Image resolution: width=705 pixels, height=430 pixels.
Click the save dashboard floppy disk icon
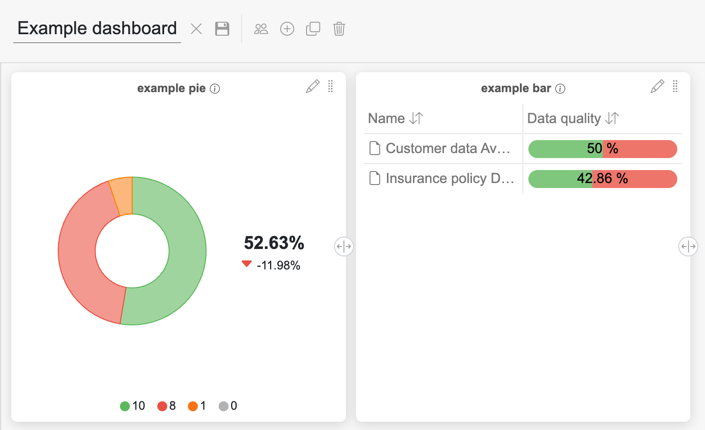pos(222,29)
